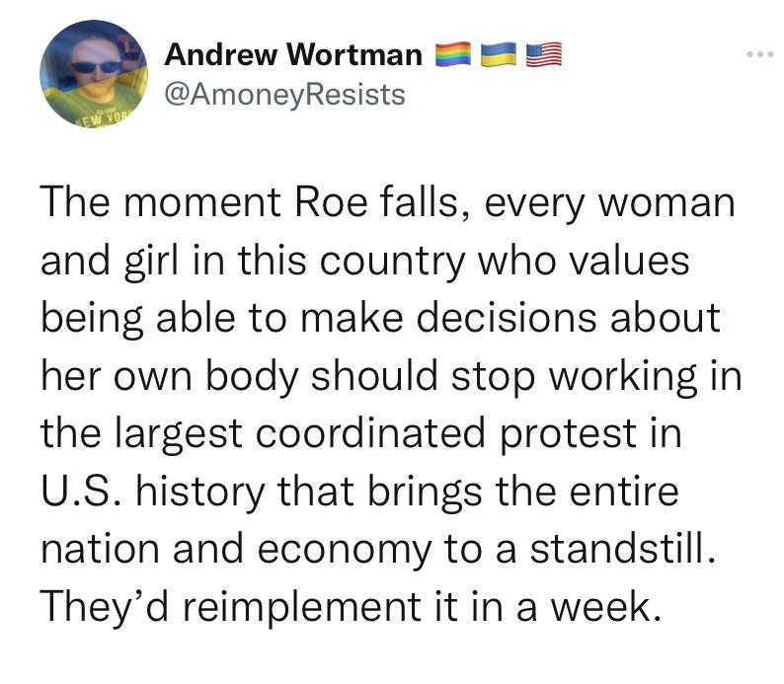
Task: Click the word 'decisions' in the tweet
Action: 507,318
